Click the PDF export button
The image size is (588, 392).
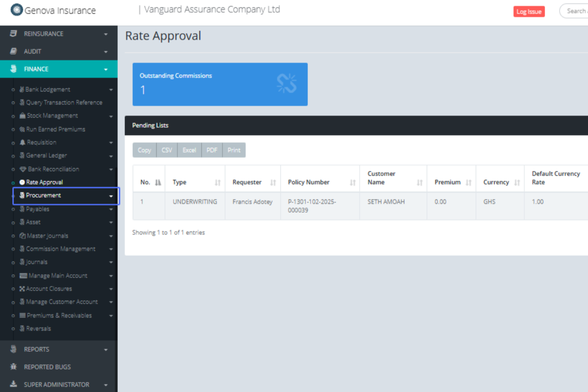[x=212, y=150]
